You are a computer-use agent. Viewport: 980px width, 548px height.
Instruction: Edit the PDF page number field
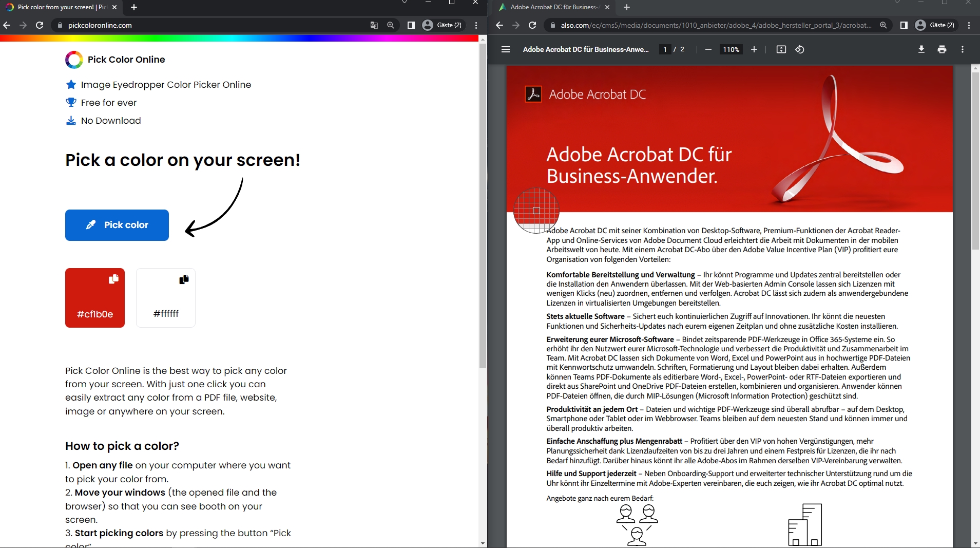664,49
